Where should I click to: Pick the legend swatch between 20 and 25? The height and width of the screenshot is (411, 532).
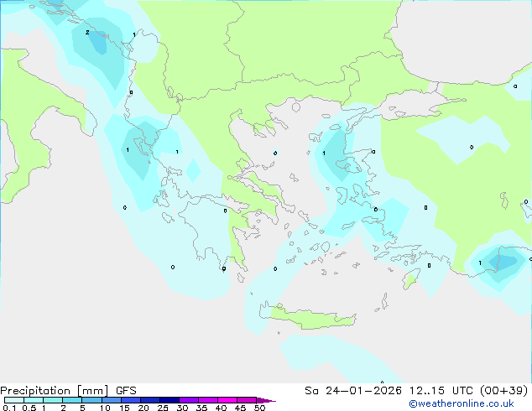click(x=149, y=400)
